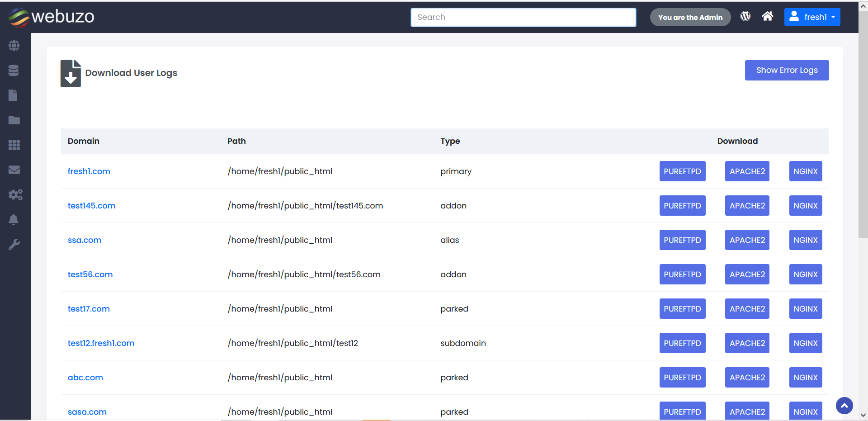Open the email envelope sidebar icon
Screen dimensions: 868x421
tap(14, 170)
